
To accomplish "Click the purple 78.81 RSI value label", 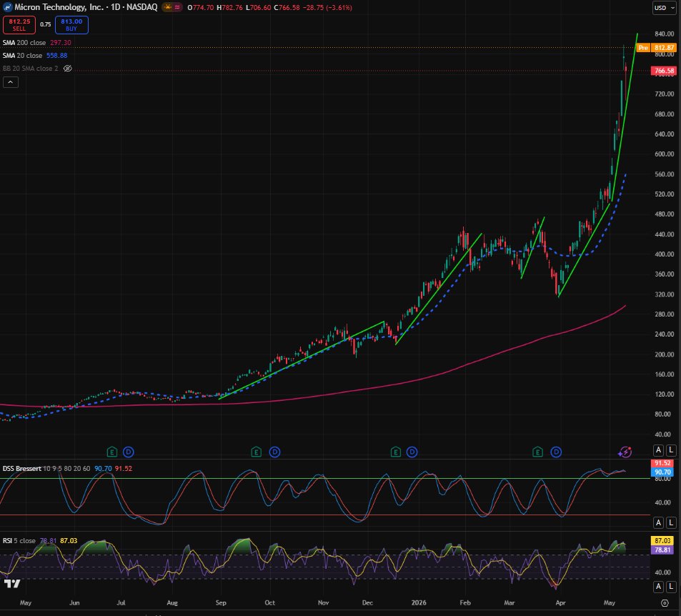I will click(x=662, y=550).
